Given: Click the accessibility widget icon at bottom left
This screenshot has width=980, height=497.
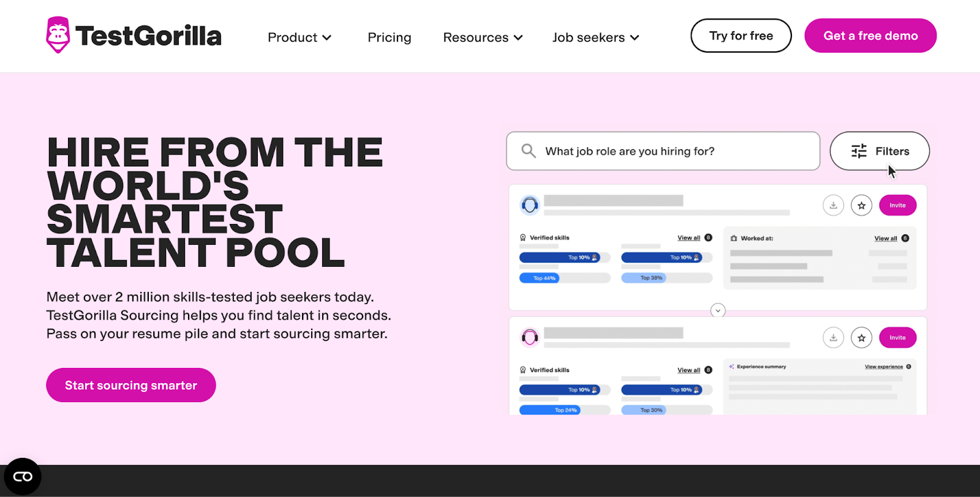Looking at the screenshot, I should [23, 476].
